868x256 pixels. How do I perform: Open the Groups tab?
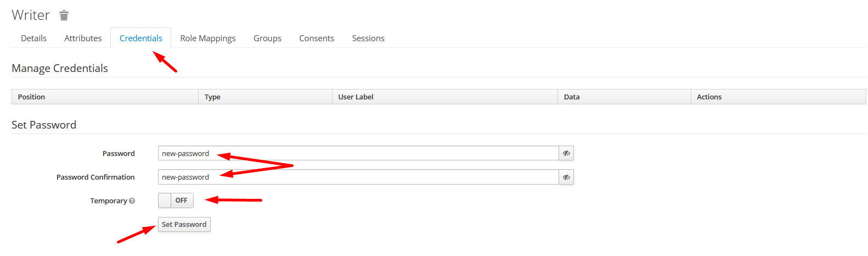coord(267,38)
